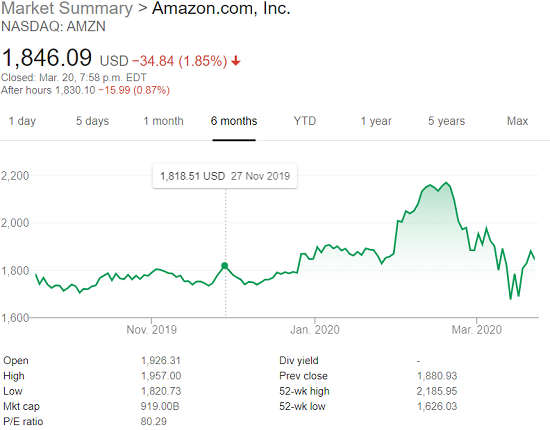Open the Max range tab
The width and height of the screenshot is (550, 430).
pyautogui.click(x=517, y=121)
